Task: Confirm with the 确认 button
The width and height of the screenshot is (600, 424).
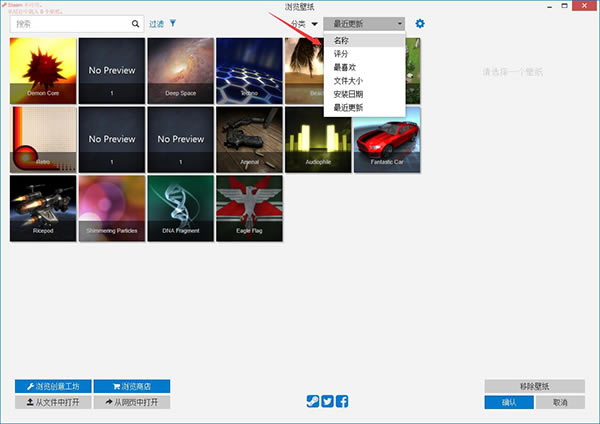Action: 509,402
